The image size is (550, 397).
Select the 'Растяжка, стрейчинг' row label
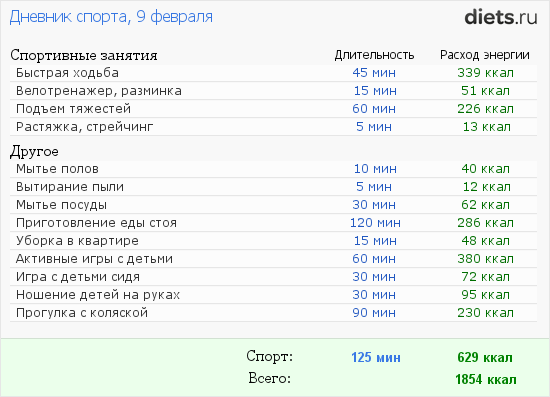point(85,127)
